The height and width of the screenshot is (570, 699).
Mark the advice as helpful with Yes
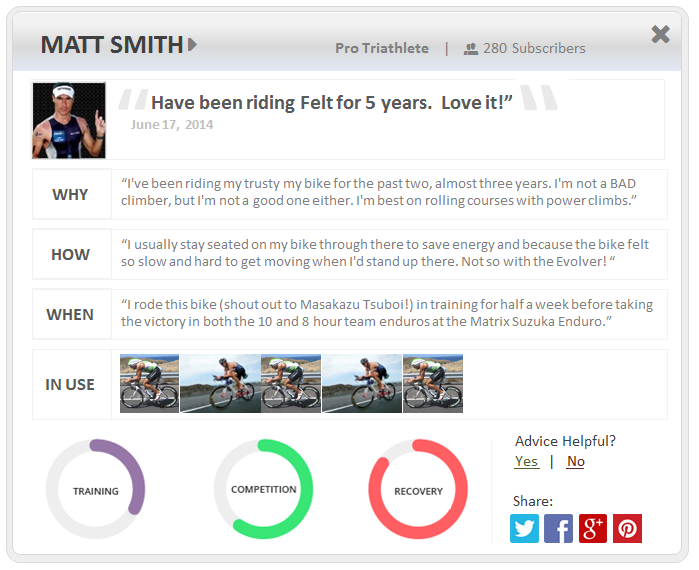pos(526,461)
